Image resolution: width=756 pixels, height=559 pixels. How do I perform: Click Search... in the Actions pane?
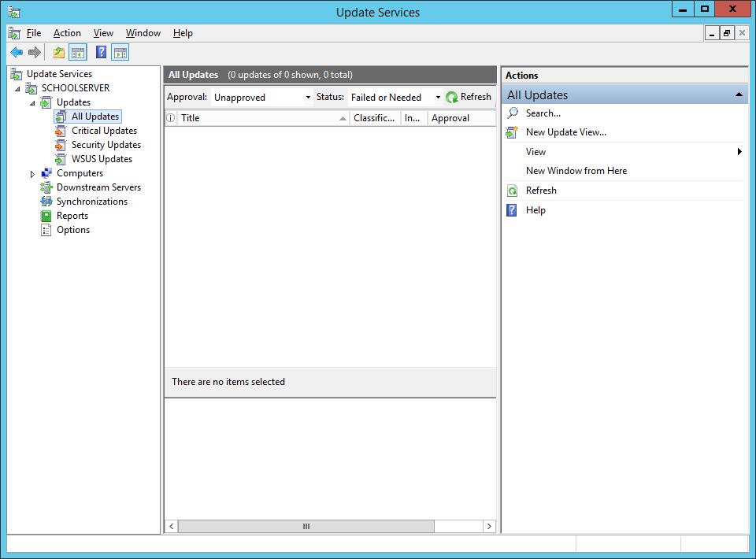pyautogui.click(x=543, y=113)
